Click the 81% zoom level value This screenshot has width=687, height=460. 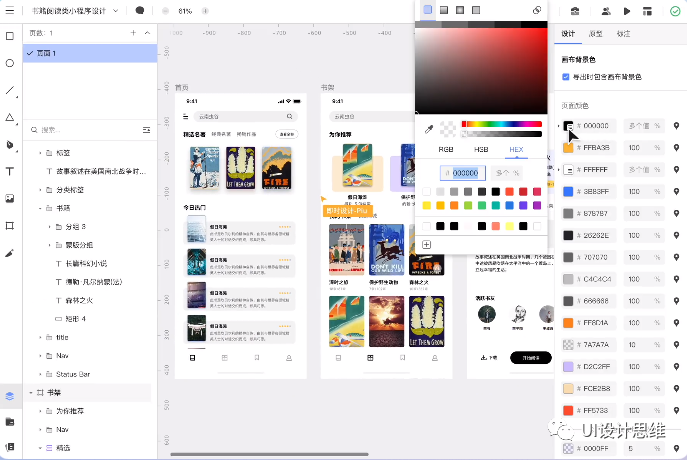tap(185, 11)
